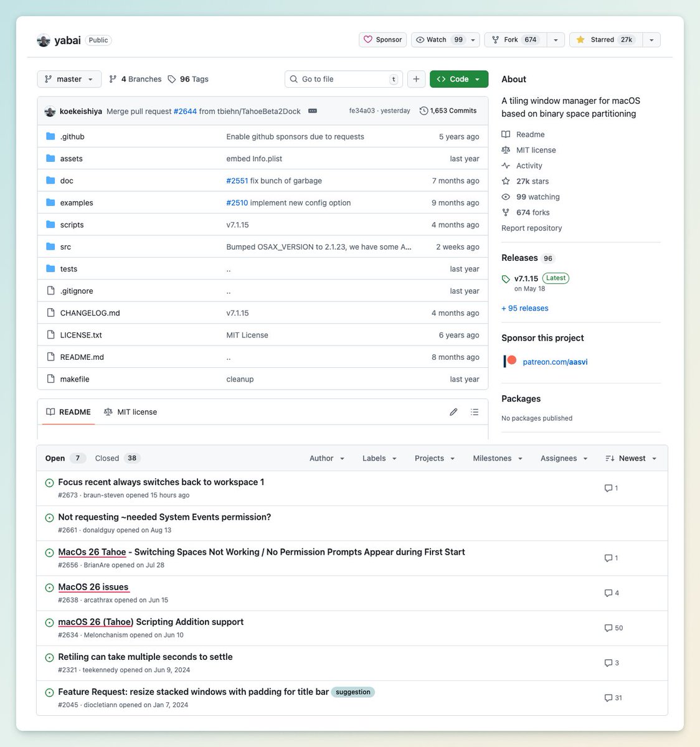Expand commit message ellipsis icon
700x747 pixels.
[x=313, y=111]
